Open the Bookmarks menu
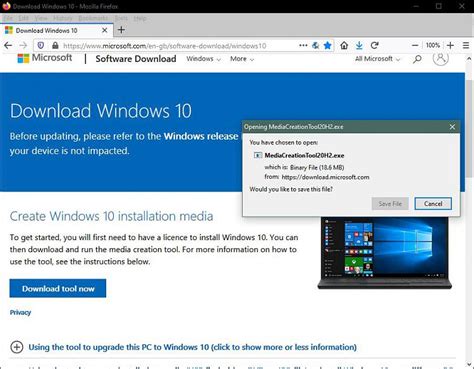474x369 pixels. coord(93,18)
